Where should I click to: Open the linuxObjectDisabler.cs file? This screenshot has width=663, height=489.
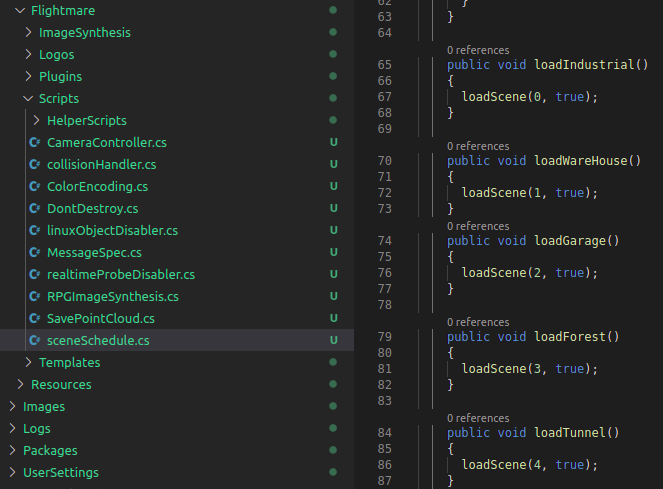coord(112,231)
